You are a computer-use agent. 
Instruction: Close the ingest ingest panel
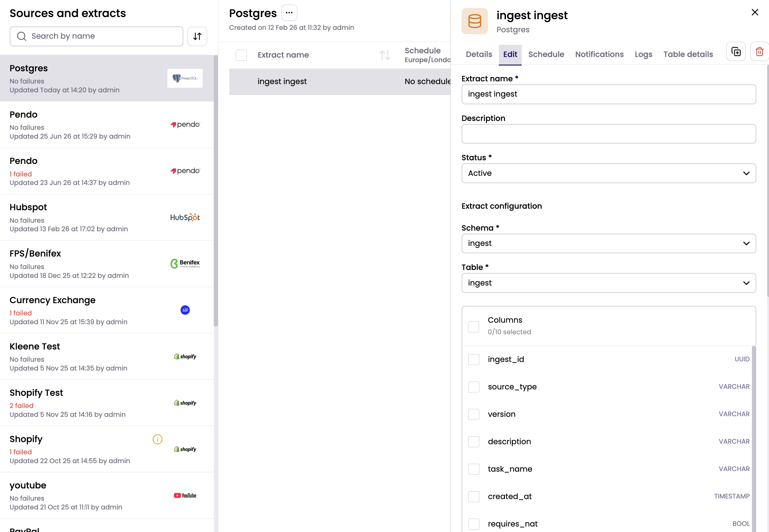coord(755,12)
